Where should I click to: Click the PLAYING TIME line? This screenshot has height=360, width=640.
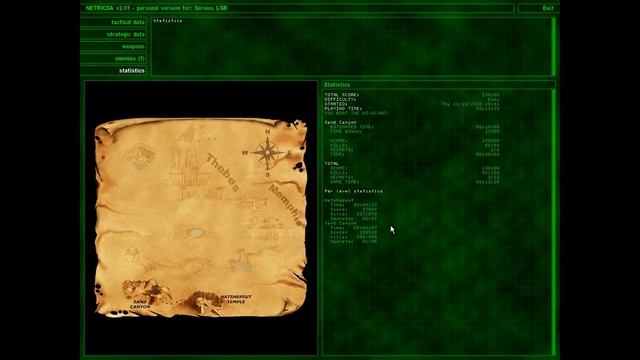pyautogui.click(x=412, y=109)
